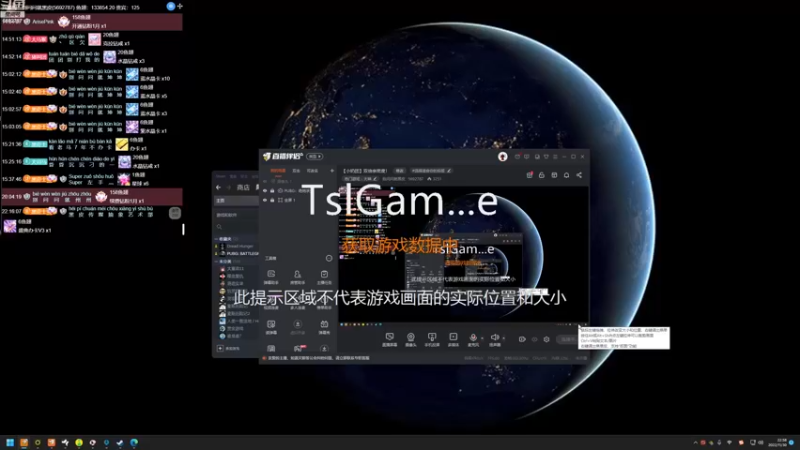Click the tool icon with red badge in toolbox

298,348
